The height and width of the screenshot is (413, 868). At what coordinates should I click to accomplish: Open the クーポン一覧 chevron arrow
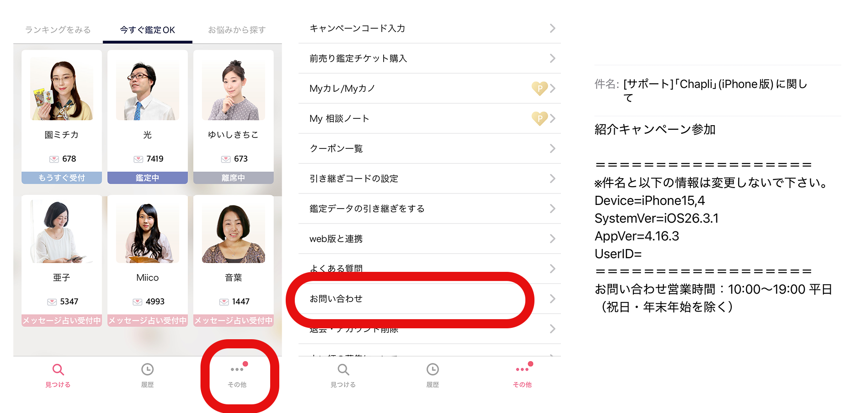click(552, 148)
